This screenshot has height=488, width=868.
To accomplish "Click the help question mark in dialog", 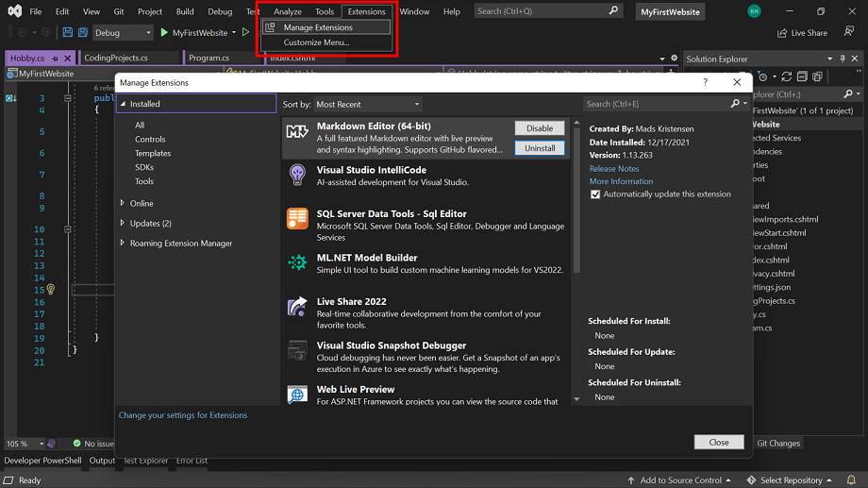I will click(705, 82).
